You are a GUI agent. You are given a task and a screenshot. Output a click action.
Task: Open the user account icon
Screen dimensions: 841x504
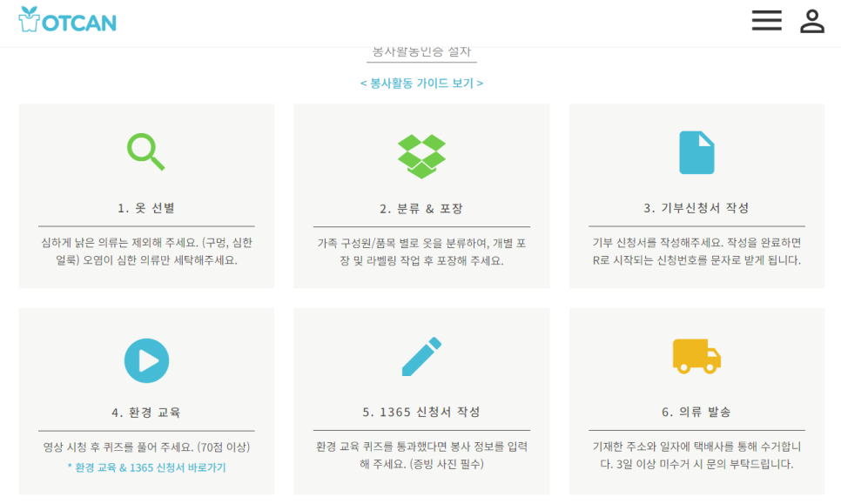click(811, 21)
